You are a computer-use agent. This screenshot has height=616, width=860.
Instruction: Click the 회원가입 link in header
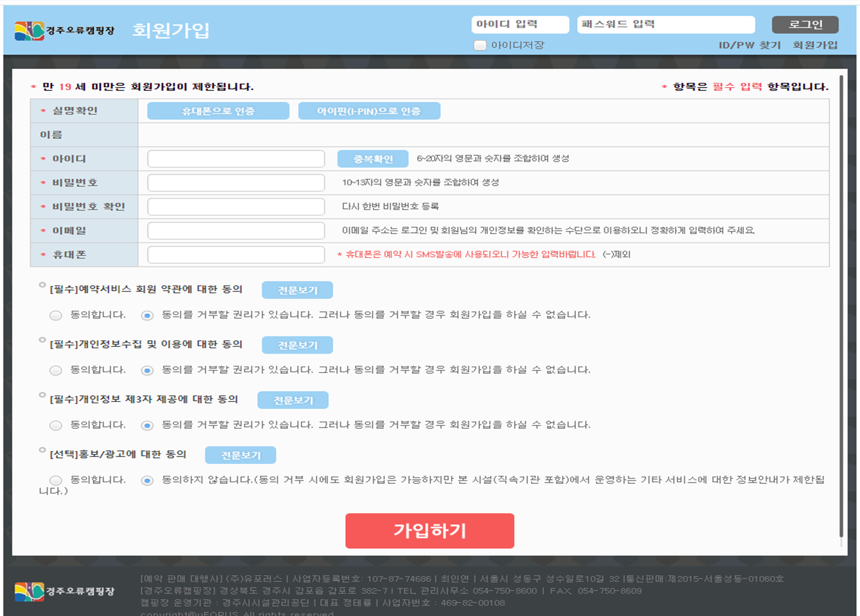click(x=815, y=45)
